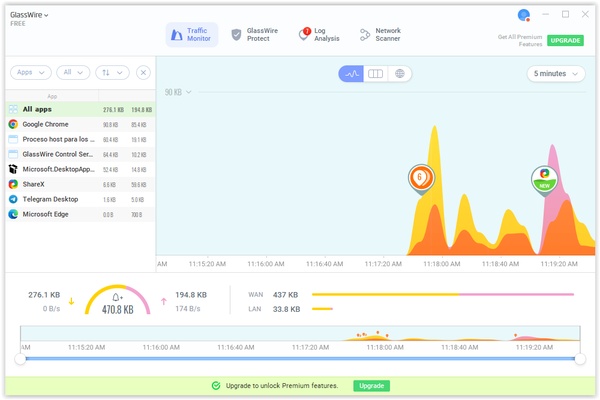Switch to split columns view
This screenshot has height=400, width=600.
(x=375, y=74)
